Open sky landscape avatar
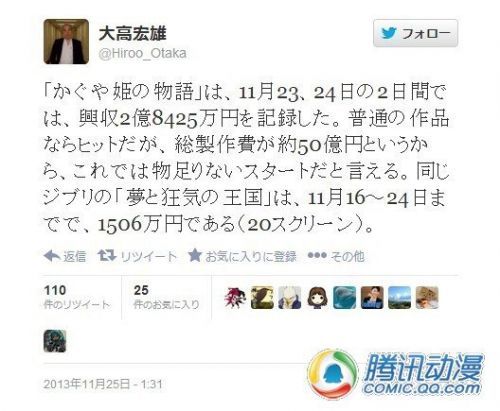The width and height of the screenshot is (500, 411). (400, 297)
